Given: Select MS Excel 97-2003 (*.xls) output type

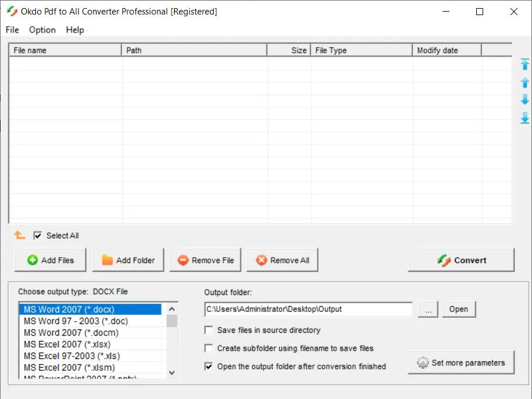Looking at the screenshot, I should pos(90,356).
